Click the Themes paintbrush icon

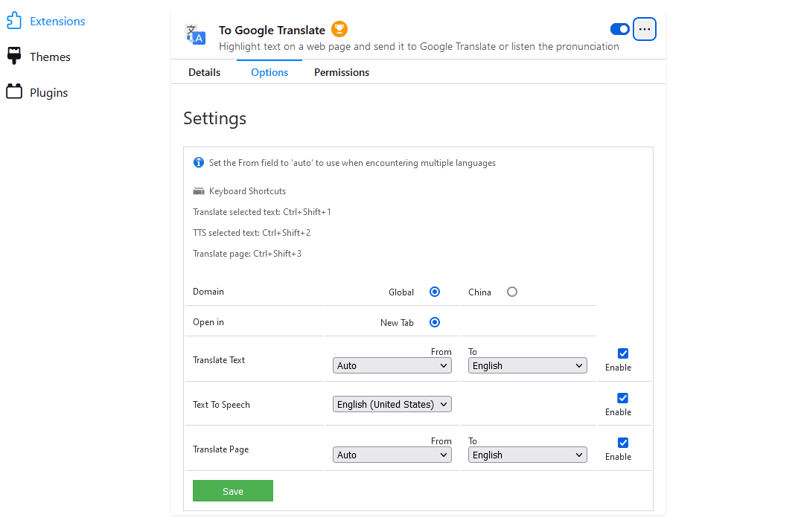13,57
